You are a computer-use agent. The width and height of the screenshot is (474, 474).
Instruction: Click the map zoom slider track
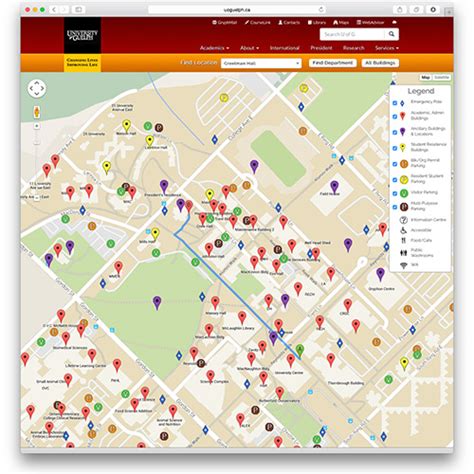[x=37, y=161]
